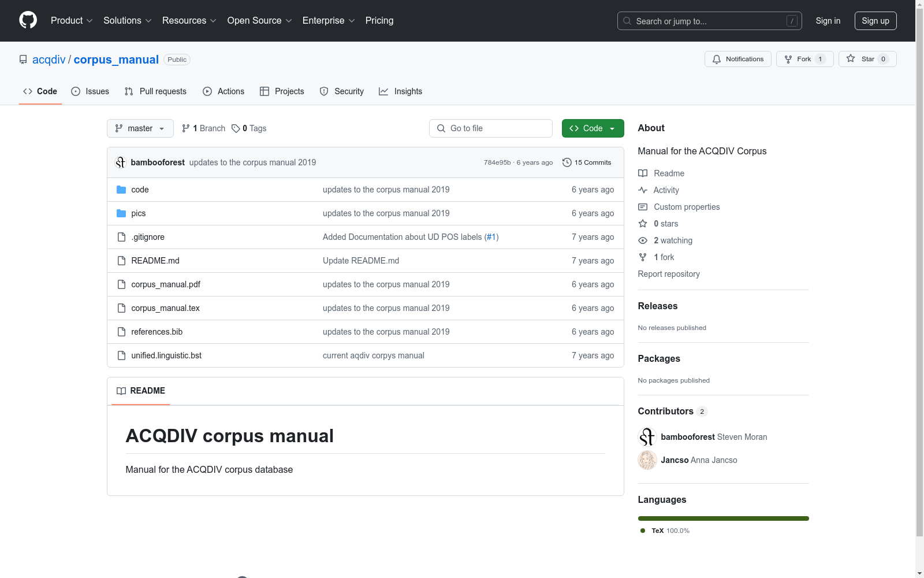Expand the Enterprise menu
This screenshot has width=924, height=578.
pos(329,21)
